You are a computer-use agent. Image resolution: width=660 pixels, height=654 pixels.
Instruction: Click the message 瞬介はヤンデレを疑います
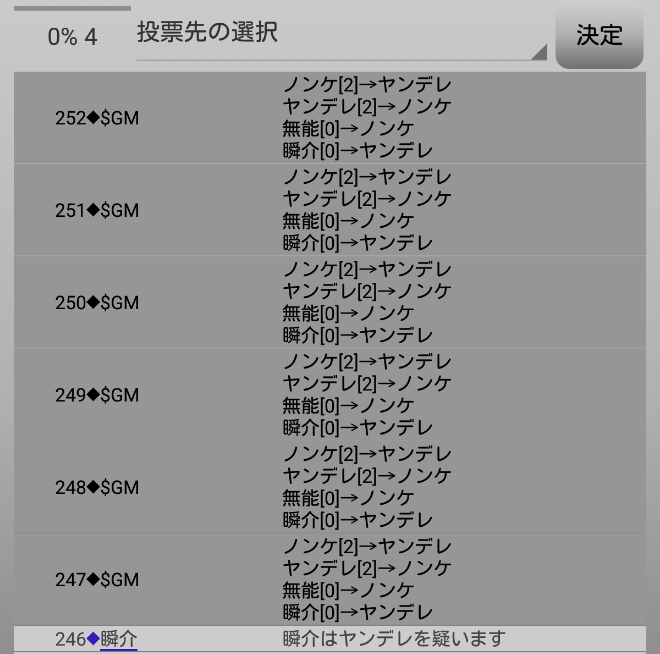(x=394, y=638)
